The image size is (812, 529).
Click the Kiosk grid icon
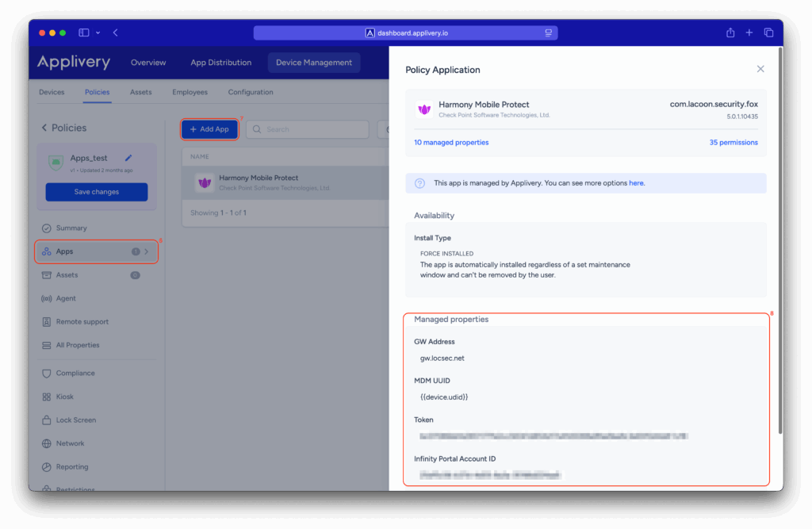46,397
